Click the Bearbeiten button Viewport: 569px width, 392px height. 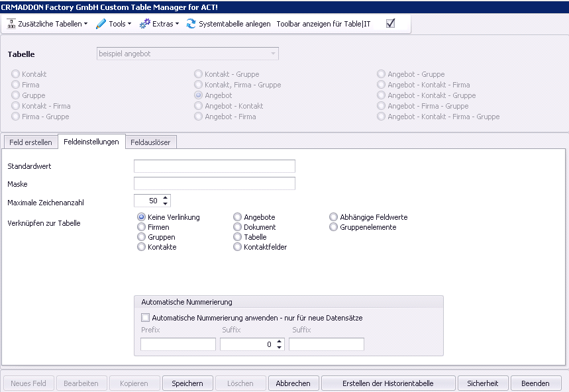pyautogui.click(x=81, y=383)
